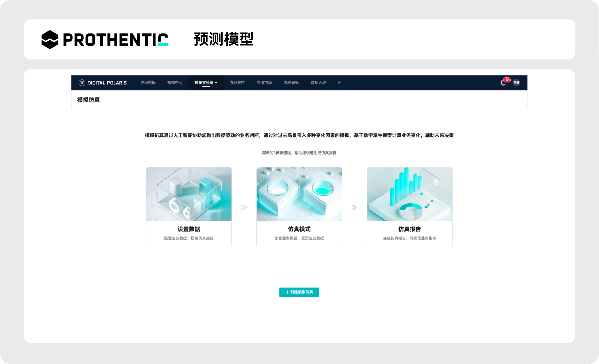Image resolution: width=599 pixels, height=364 pixels.
Task: Select 流程资产 navigation item
Action: 237,83
